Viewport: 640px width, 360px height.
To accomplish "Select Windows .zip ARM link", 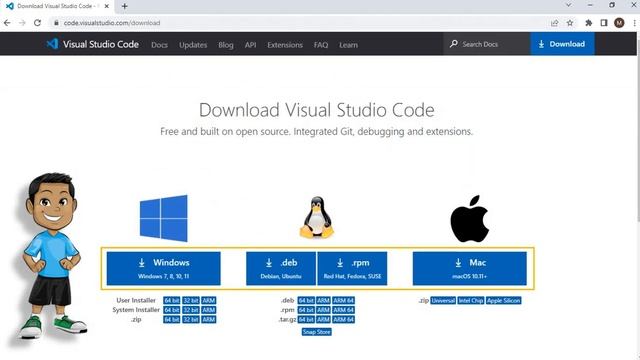I will coord(209,320).
